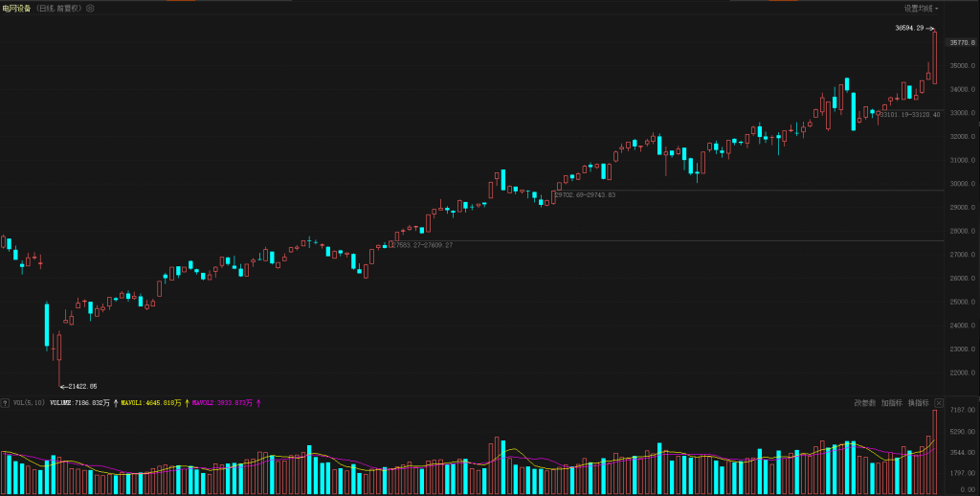Open the 日线 前复权 period selector
Screen dimensions: 980x496
click(58, 8)
